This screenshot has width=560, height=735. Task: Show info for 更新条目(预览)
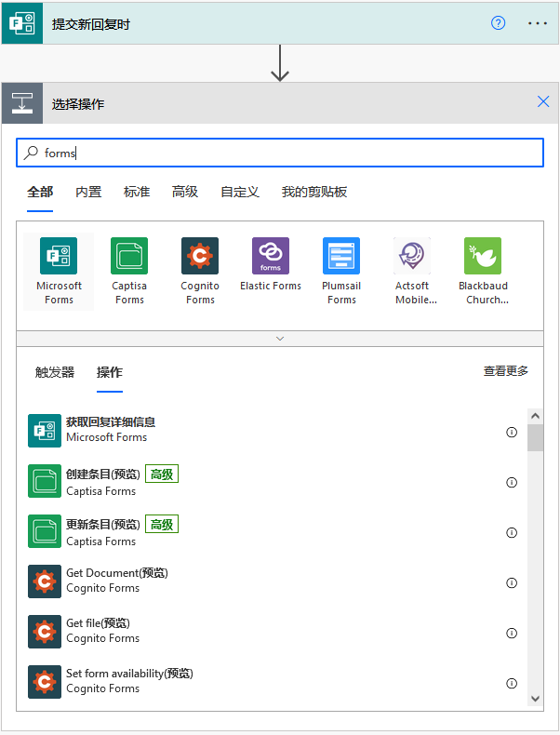512,532
